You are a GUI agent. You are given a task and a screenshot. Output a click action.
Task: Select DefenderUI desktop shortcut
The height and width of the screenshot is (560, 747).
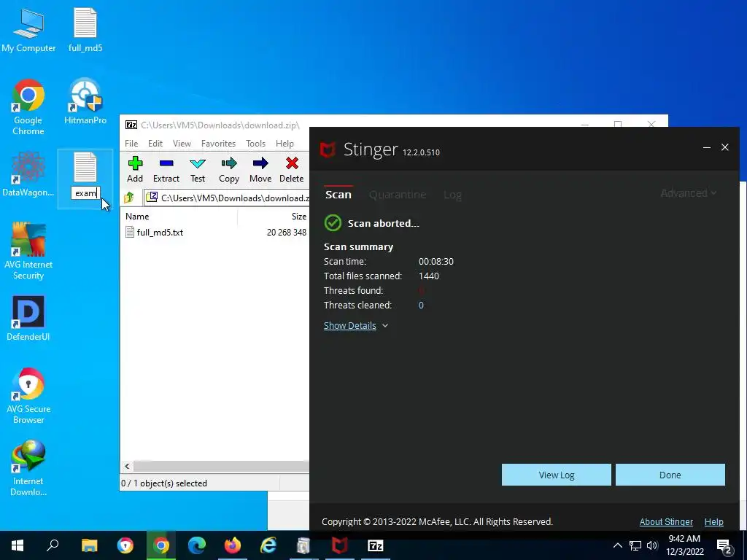(28, 319)
